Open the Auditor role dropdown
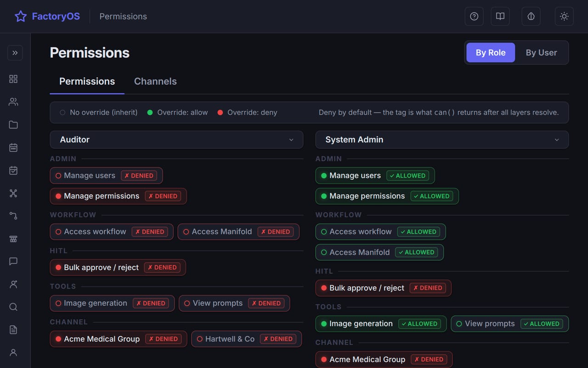Image resolution: width=588 pixels, height=368 pixels. [x=176, y=140]
